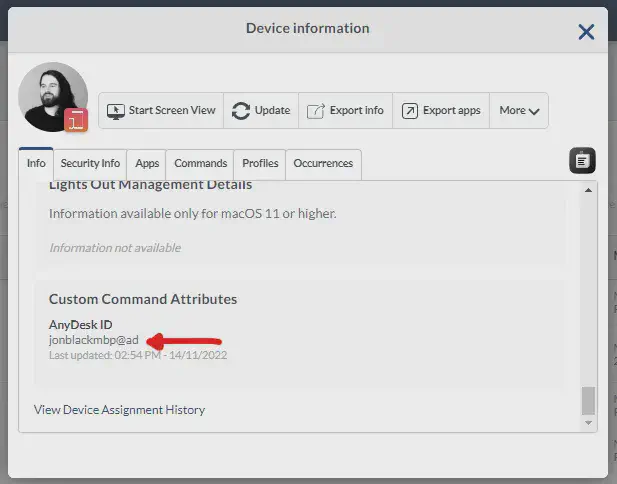Click the Export info icon
This screenshot has width=617, height=484.
[314, 110]
